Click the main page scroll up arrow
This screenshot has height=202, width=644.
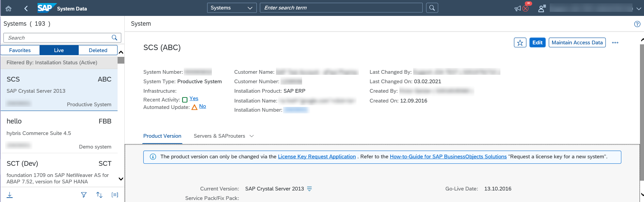coord(642,40)
